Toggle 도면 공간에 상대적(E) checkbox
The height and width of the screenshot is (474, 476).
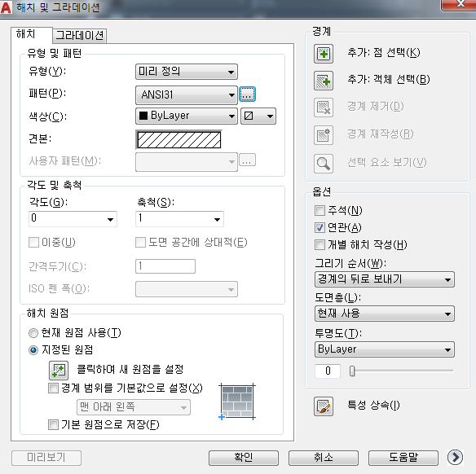point(140,243)
